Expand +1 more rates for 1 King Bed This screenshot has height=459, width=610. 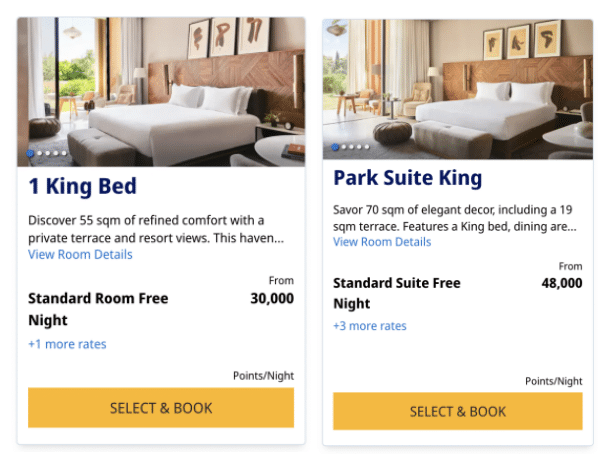[67, 344]
